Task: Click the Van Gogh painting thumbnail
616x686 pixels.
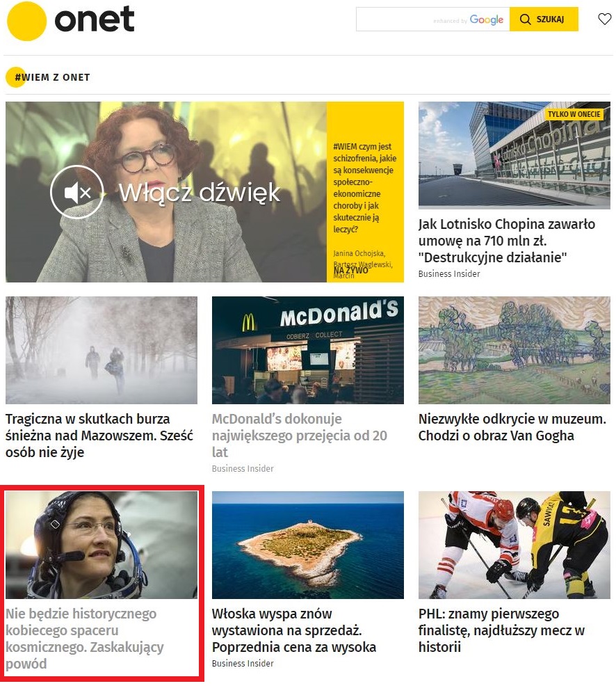Action: click(x=514, y=350)
